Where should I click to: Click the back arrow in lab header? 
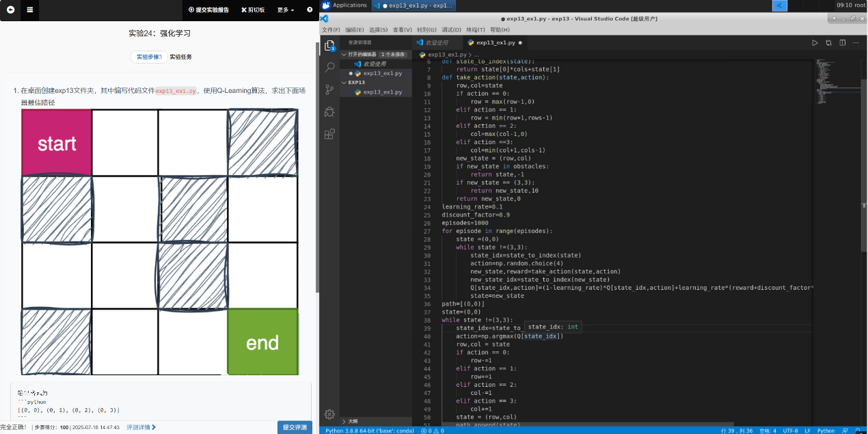pyautogui.click(x=11, y=10)
